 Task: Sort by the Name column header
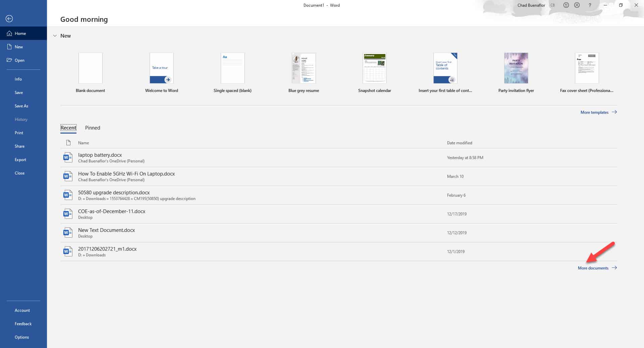pos(84,143)
